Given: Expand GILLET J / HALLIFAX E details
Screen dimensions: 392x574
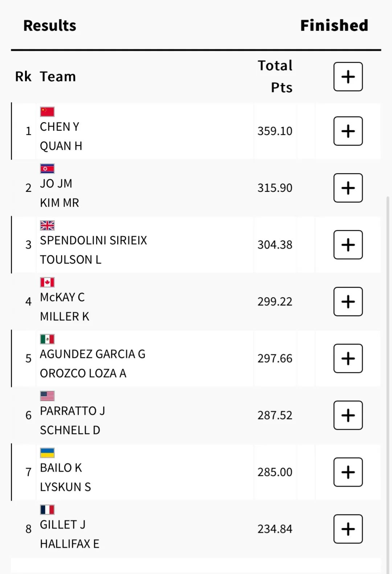Looking at the screenshot, I should [x=348, y=529].
